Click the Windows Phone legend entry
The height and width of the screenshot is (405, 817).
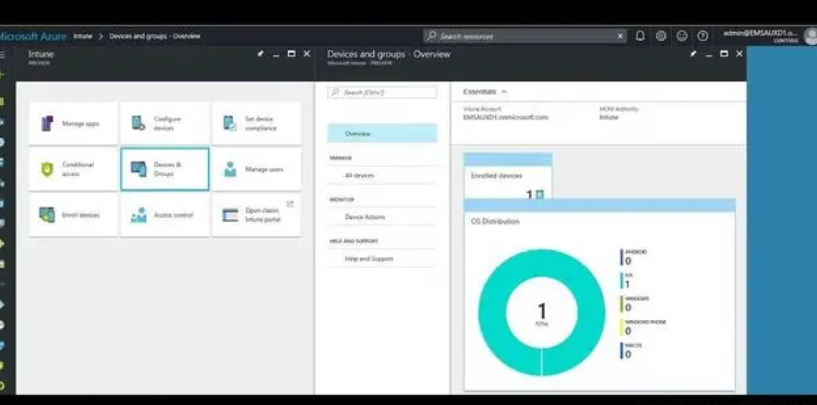[x=643, y=327]
